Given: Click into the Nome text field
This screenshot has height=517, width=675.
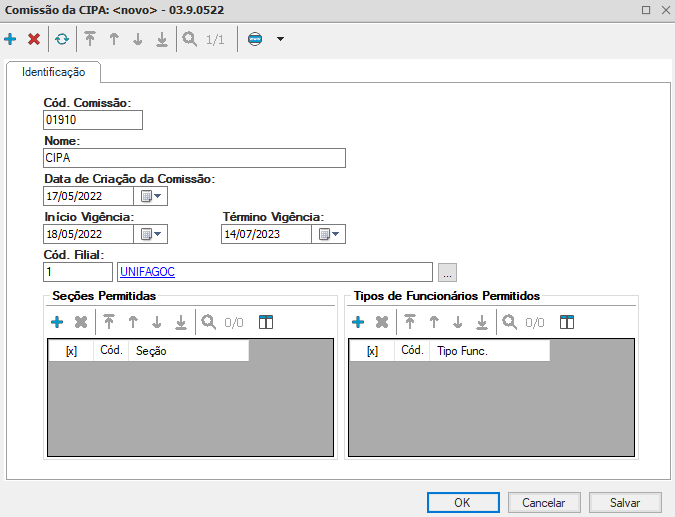Looking at the screenshot, I should click(194, 158).
